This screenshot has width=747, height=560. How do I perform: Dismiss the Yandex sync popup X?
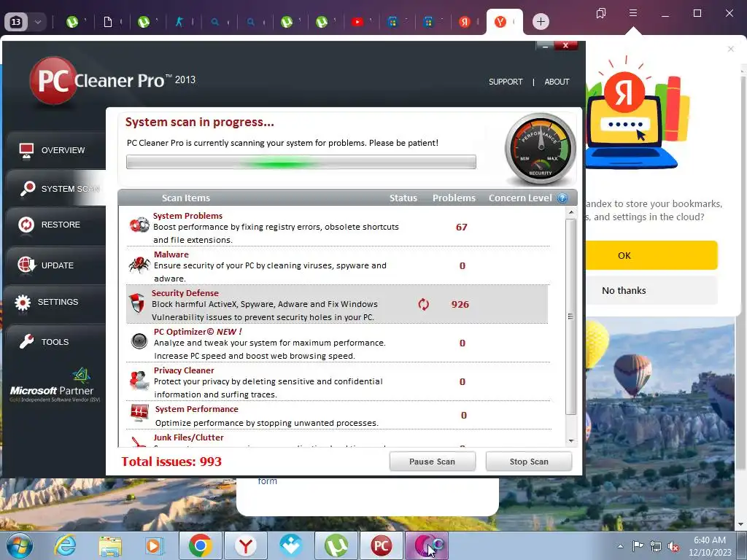click(731, 49)
